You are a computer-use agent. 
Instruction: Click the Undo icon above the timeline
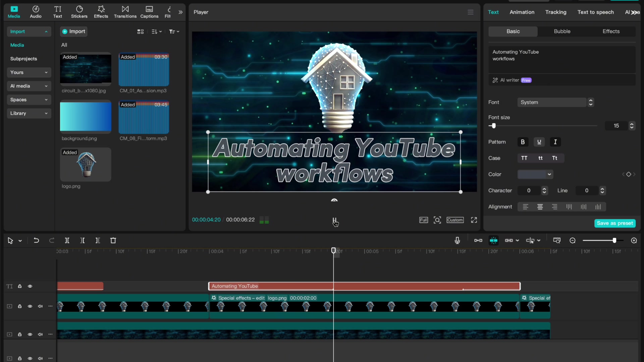pyautogui.click(x=36, y=240)
